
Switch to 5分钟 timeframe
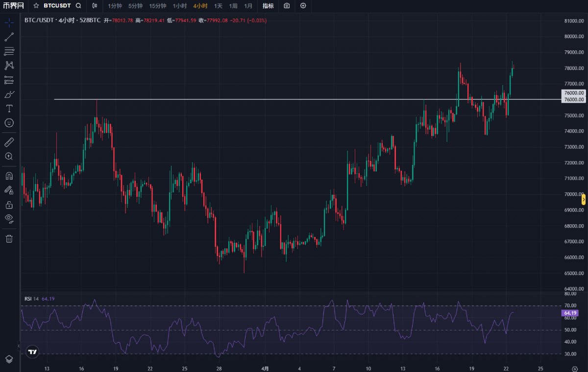(135, 6)
